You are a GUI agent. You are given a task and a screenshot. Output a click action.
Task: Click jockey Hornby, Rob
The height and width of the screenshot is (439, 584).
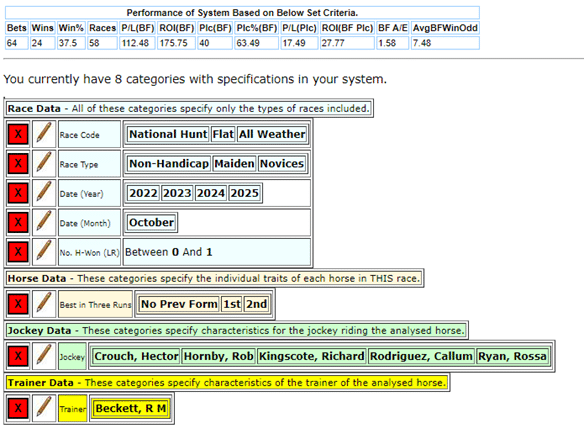tap(219, 356)
